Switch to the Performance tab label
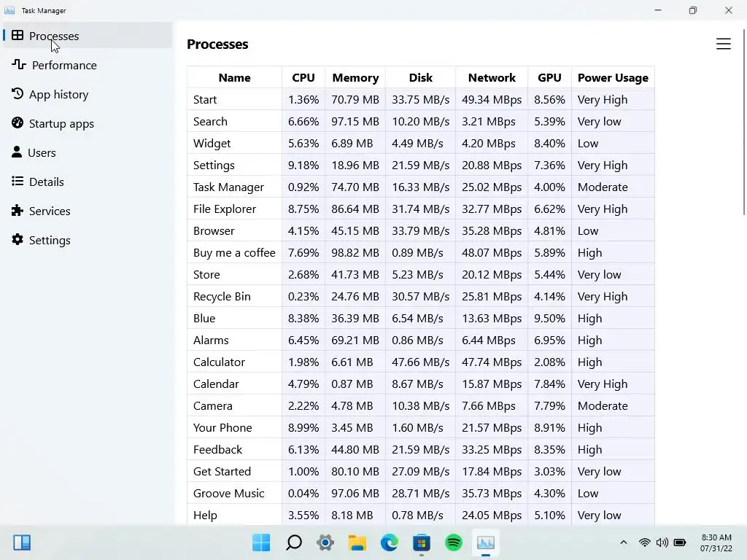 (64, 65)
